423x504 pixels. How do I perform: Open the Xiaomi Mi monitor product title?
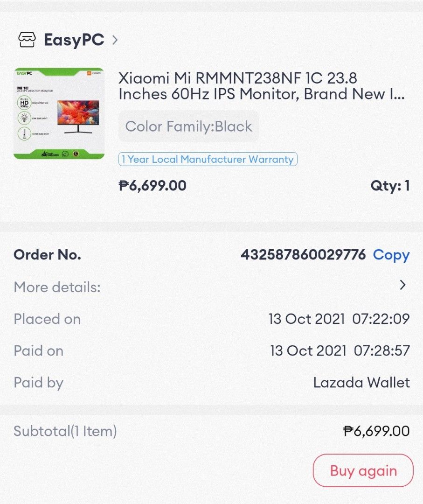point(261,87)
